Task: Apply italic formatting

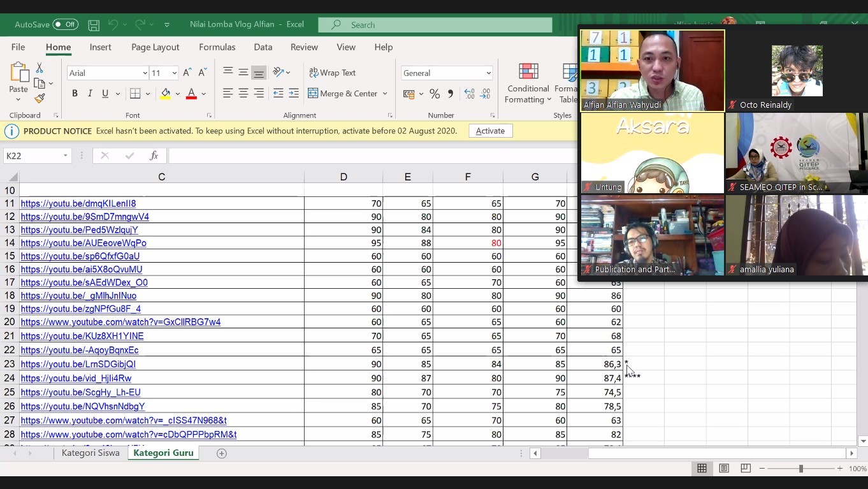Action: (89, 93)
